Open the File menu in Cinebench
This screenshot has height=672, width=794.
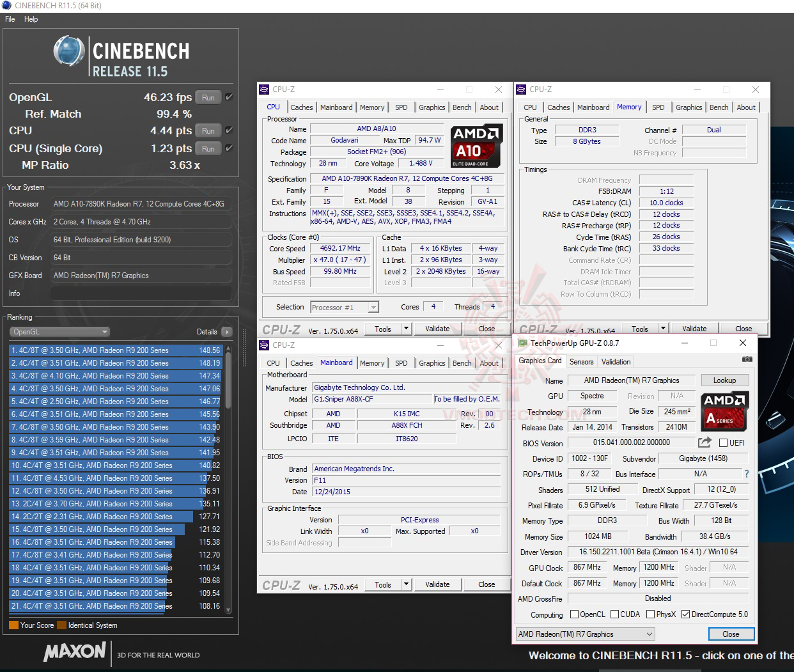(10, 19)
